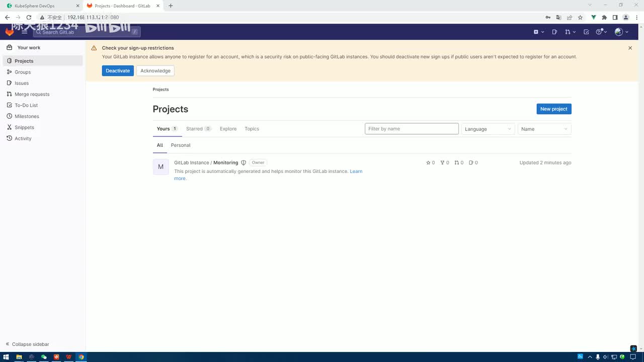This screenshot has height=362, width=644.
Task: Open the Issues icon in the top navbar
Action: click(x=554, y=32)
